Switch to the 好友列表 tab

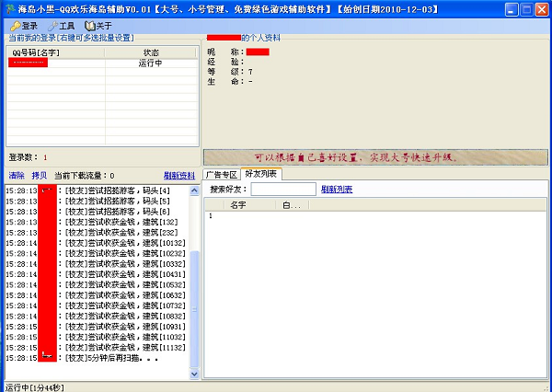pyautogui.click(x=261, y=174)
